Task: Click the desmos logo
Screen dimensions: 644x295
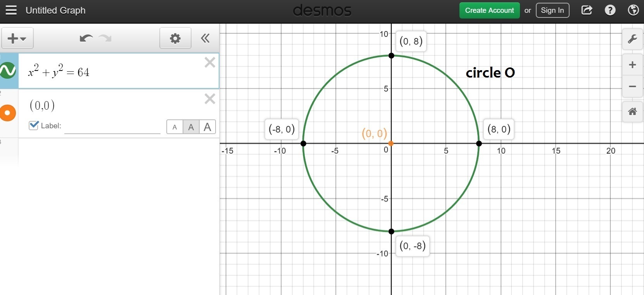Action: pos(322,10)
